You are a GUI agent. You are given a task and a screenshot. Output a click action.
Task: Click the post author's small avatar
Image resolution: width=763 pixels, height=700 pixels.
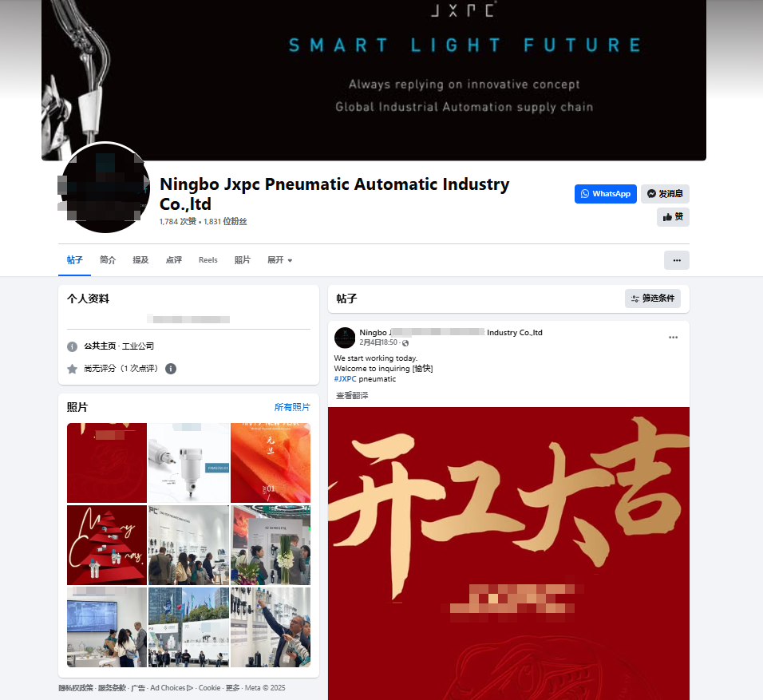point(345,338)
